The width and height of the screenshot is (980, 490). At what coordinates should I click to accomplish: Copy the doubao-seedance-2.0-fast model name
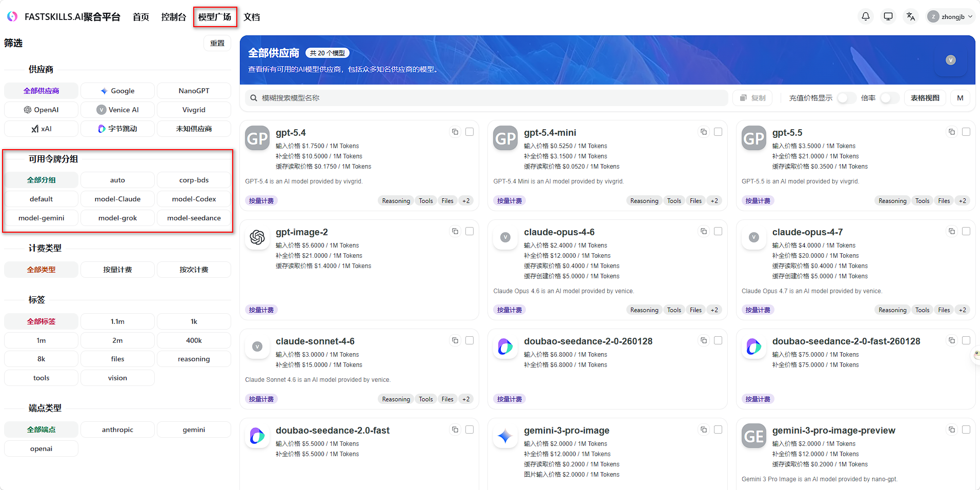pos(455,430)
